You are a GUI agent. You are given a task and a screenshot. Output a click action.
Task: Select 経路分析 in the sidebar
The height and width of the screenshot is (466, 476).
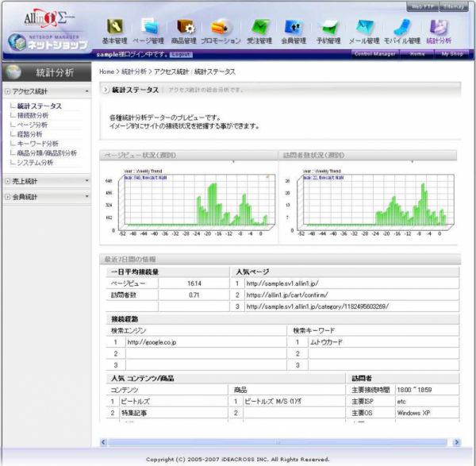(29, 134)
